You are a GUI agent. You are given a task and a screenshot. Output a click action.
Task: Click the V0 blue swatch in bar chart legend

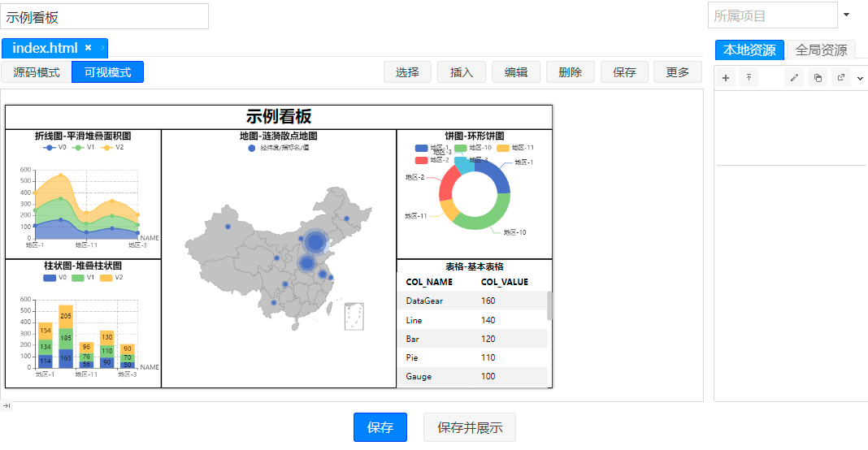(x=50, y=278)
